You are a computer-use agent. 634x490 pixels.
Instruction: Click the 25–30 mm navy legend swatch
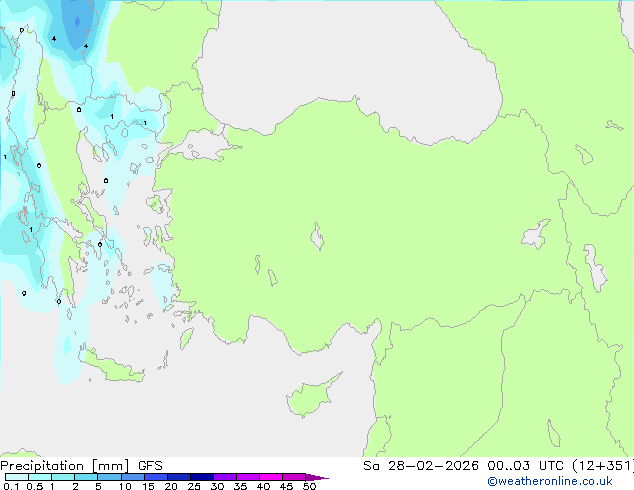click(202, 477)
